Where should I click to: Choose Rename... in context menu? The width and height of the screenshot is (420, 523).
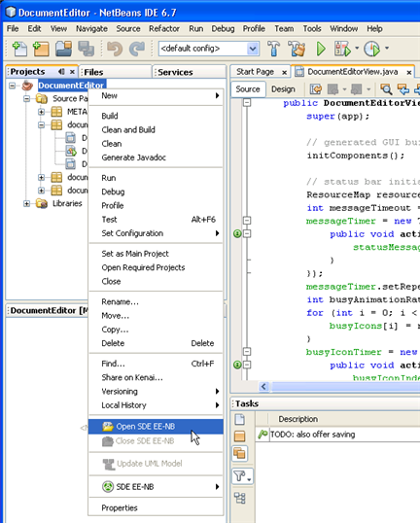point(156,302)
